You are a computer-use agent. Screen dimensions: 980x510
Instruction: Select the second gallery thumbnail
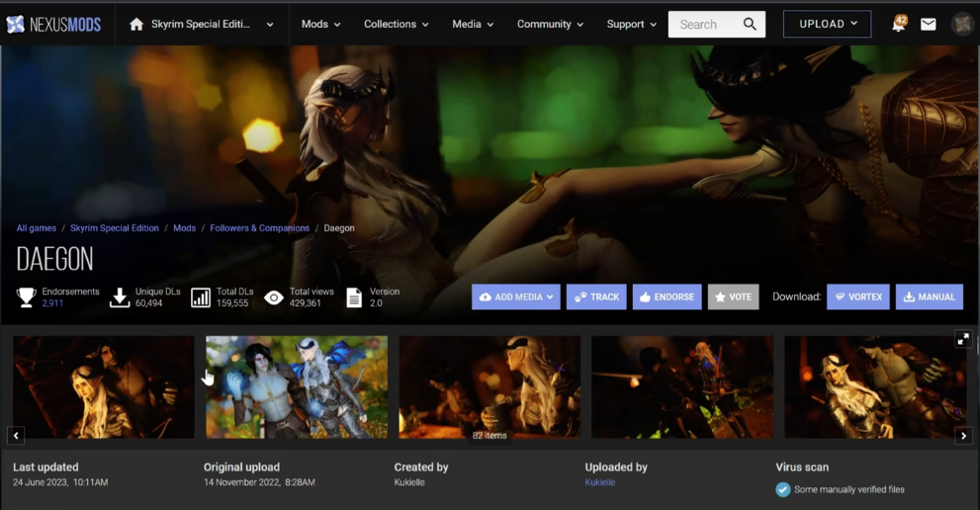(x=296, y=386)
